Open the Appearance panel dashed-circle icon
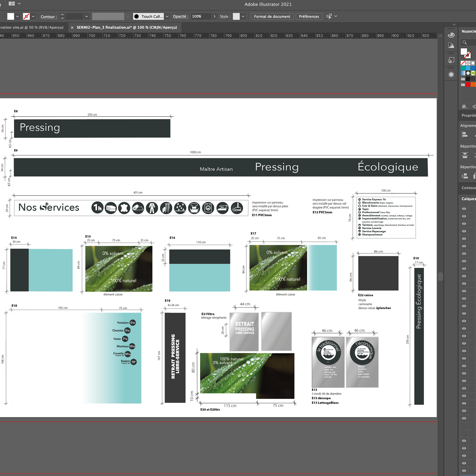476x476 pixels. tap(451, 75)
